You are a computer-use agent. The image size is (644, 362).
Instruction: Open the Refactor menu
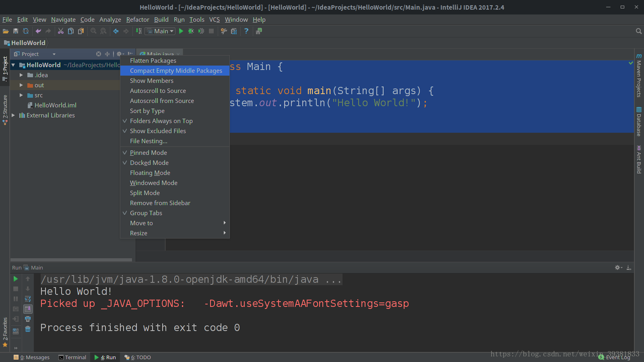point(138,19)
